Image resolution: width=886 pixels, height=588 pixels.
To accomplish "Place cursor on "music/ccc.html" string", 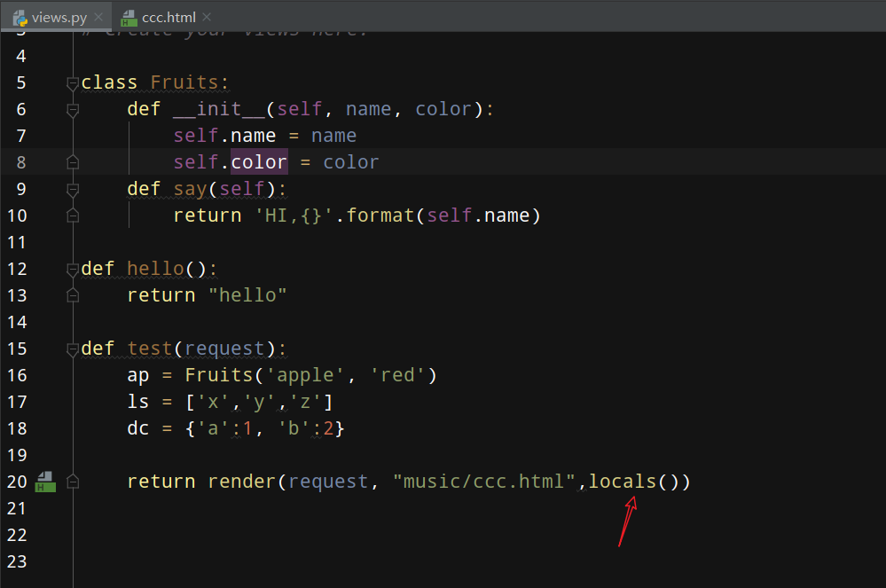I will pyautogui.click(x=484, y=482).
